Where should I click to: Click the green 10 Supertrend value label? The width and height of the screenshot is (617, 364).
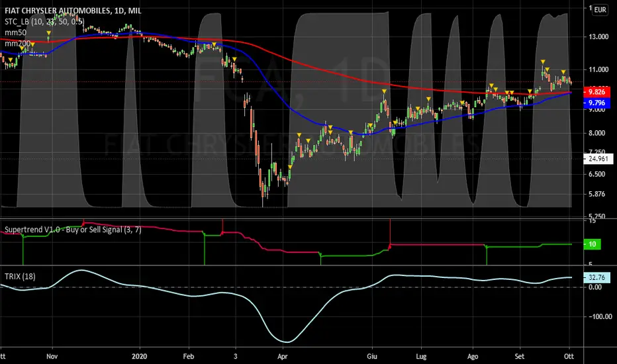coord(593,244)
